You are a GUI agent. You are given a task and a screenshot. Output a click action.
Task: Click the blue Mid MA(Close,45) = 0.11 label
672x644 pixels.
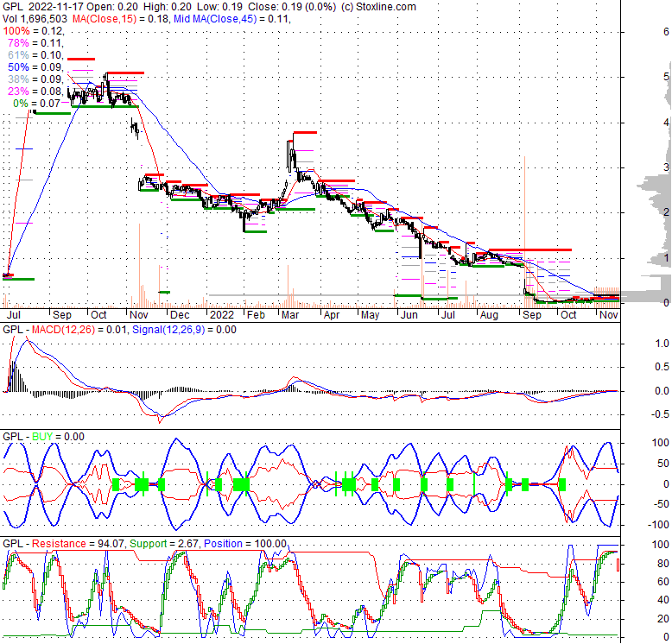click(x=231, y=19)
